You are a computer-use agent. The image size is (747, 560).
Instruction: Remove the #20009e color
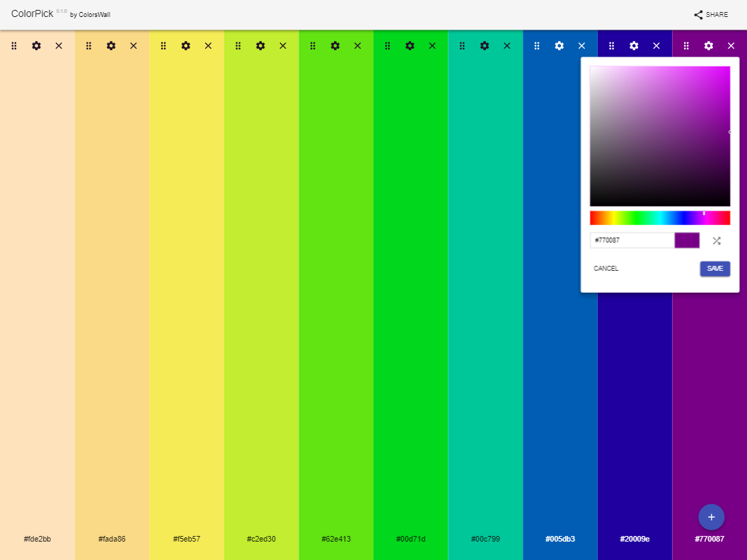pyautogui.click(x=656, y=45)
